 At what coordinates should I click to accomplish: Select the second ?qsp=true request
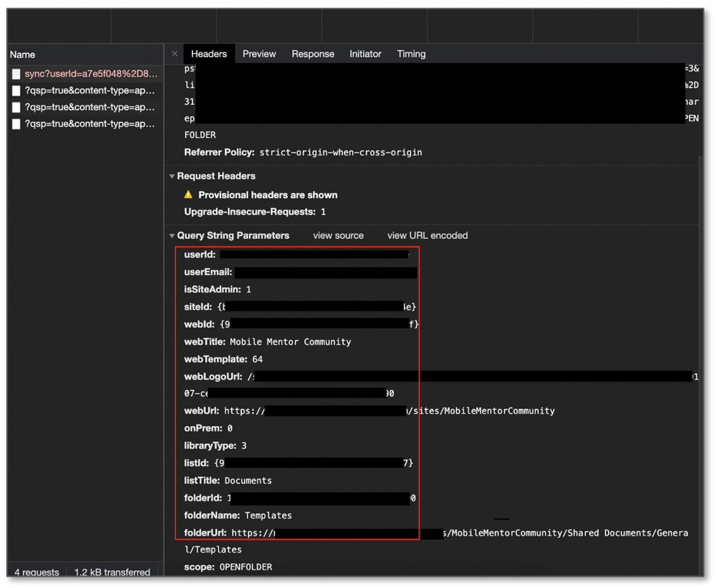[85, 107]
